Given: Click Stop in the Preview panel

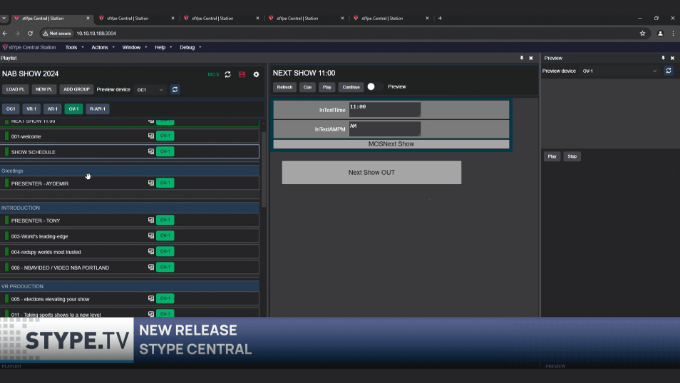Looking at the screenshot, I should [572, 157].
